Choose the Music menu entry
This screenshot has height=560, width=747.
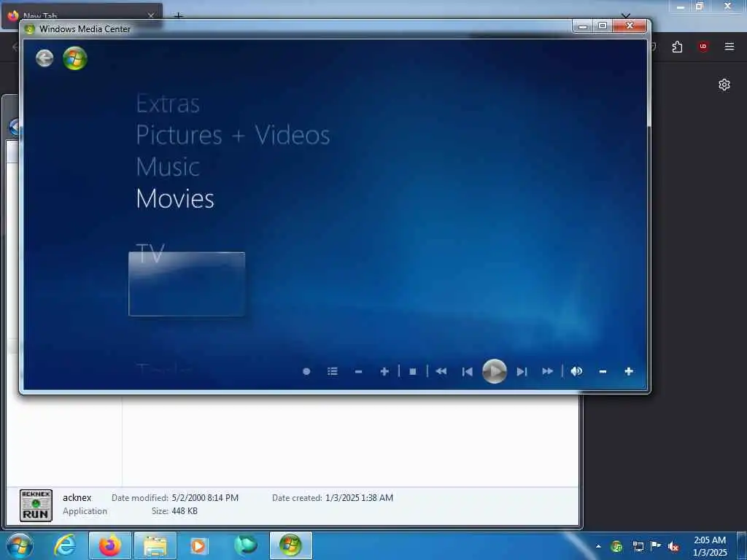click(x=168, y=167)
